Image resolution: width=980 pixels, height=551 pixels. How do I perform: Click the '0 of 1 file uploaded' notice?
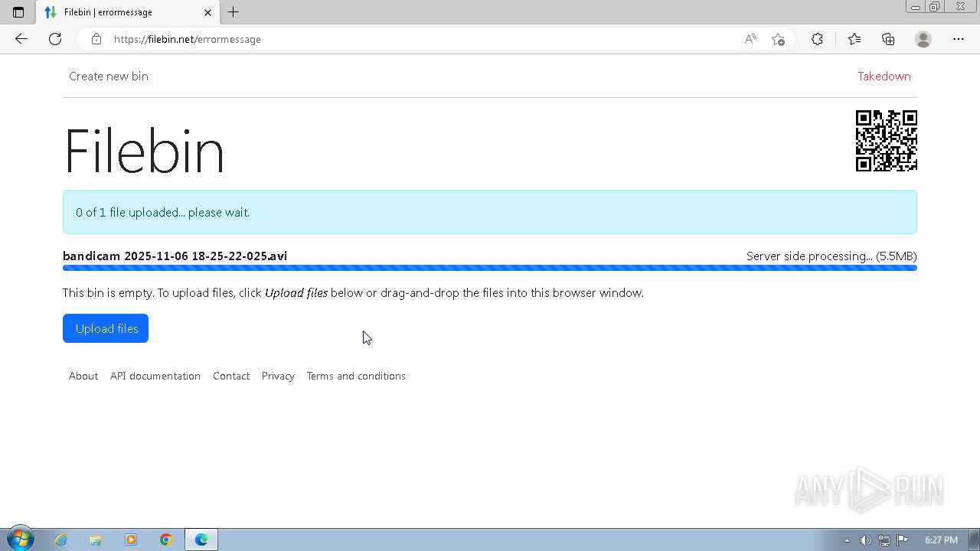490,212
